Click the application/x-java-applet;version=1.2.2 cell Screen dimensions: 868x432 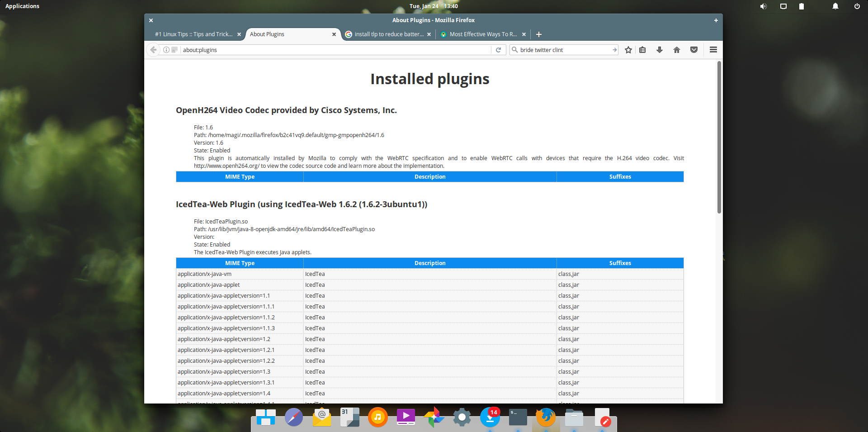point(240,361)
